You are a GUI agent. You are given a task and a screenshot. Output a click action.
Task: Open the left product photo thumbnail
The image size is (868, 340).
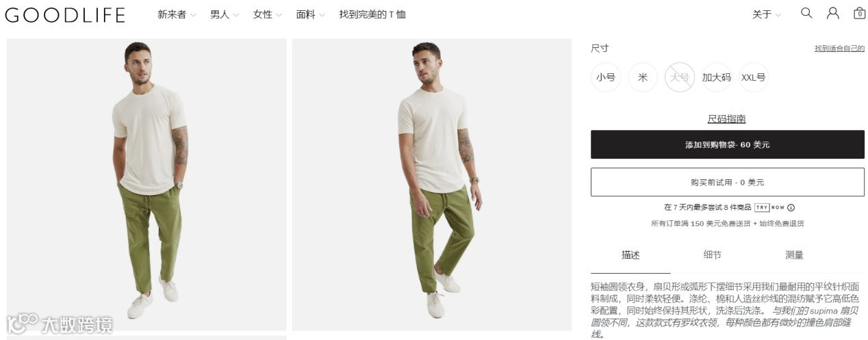[146, 185]
